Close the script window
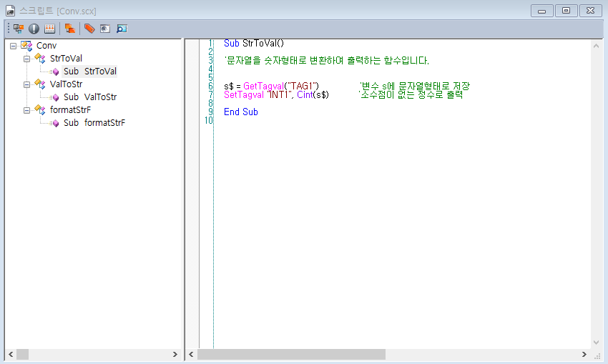 coord(591,11)
